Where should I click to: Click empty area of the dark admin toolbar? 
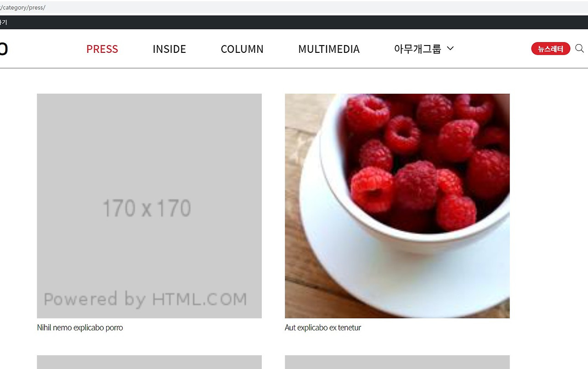[x=294, y=22]
